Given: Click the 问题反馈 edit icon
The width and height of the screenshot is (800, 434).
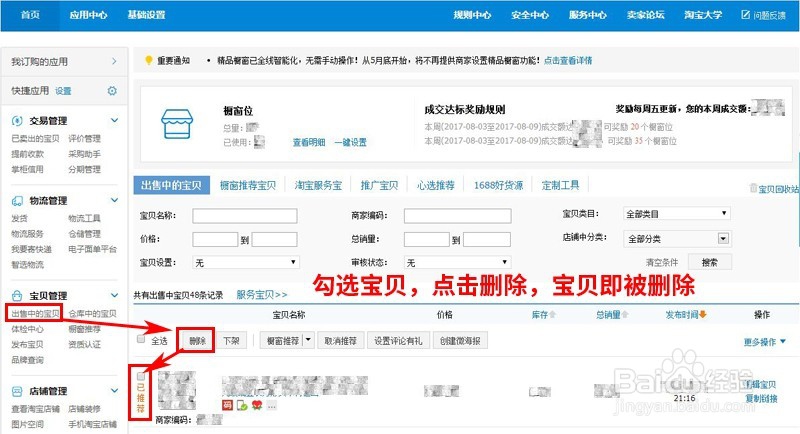Looking at the screenshot, I should point(745,15).
